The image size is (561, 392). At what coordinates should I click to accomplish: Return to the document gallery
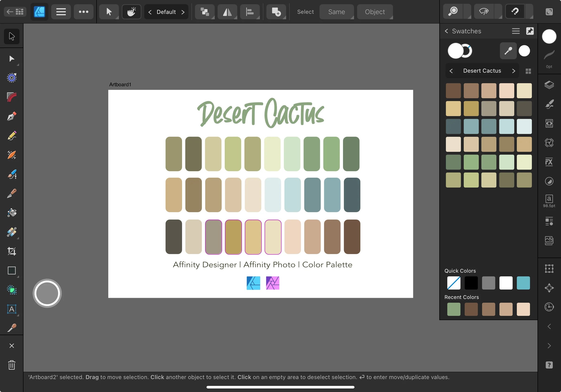coord(15,12)
